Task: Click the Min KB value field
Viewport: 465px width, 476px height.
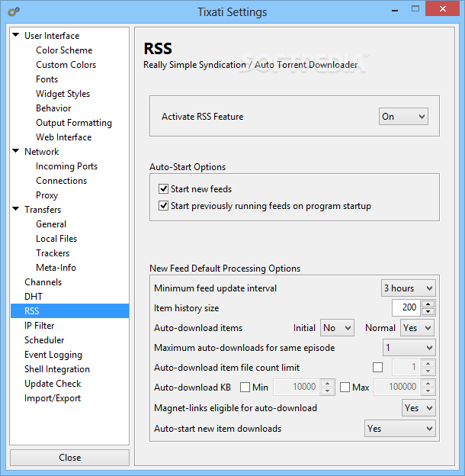Action: (297, 387)
